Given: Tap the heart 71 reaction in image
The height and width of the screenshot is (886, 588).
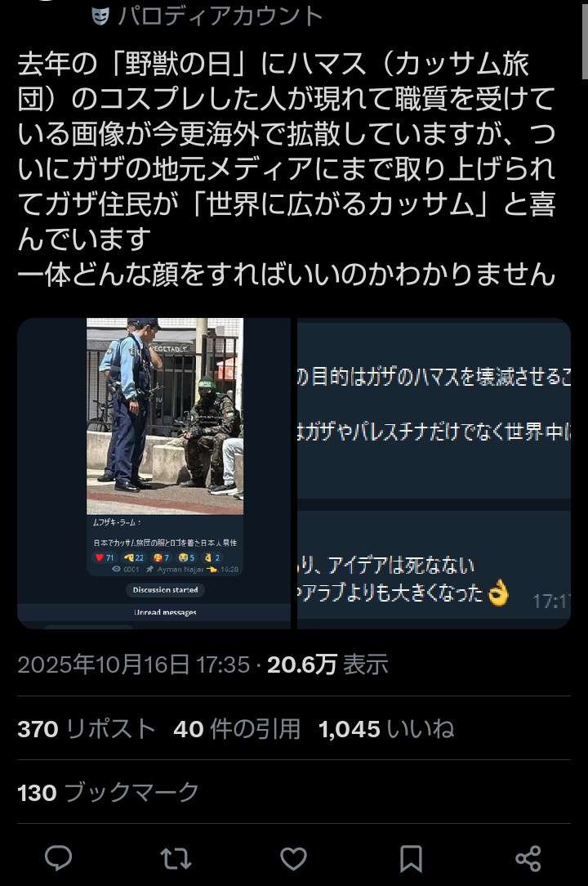Looking at the screenshot, I should [105, 557].
